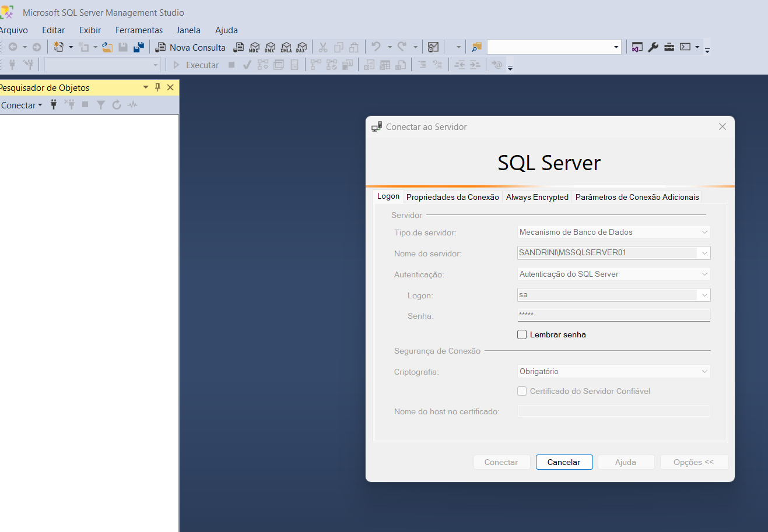Expand the Nome do servidor combo box
768x532 pixels.
(704, 253)
